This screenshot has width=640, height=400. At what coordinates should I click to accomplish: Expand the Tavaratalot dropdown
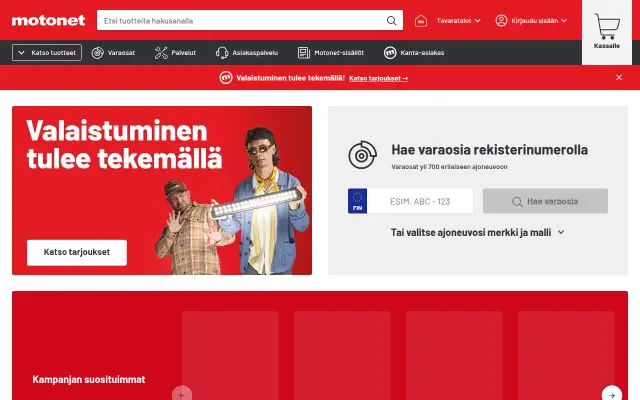[x=458, y=20]
